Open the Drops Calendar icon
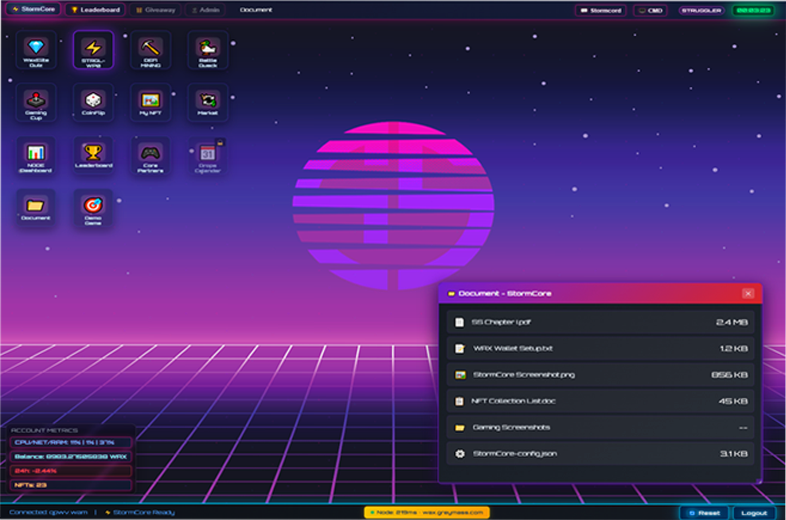 click(208, 156)
